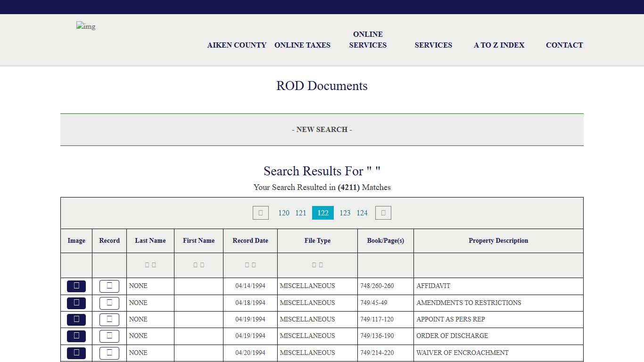This screenshot has width=644, height=362.
Task: Jump to results page 124
Action: coord(362,213)
